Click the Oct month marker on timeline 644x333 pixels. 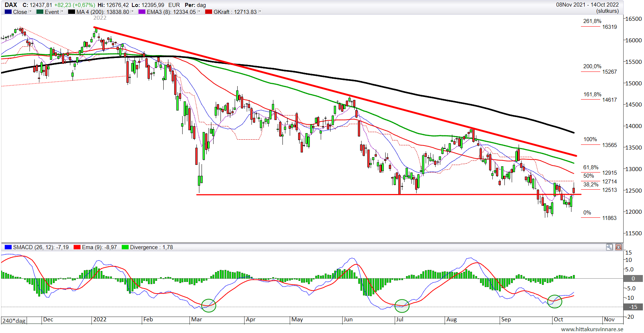point(558,320)
